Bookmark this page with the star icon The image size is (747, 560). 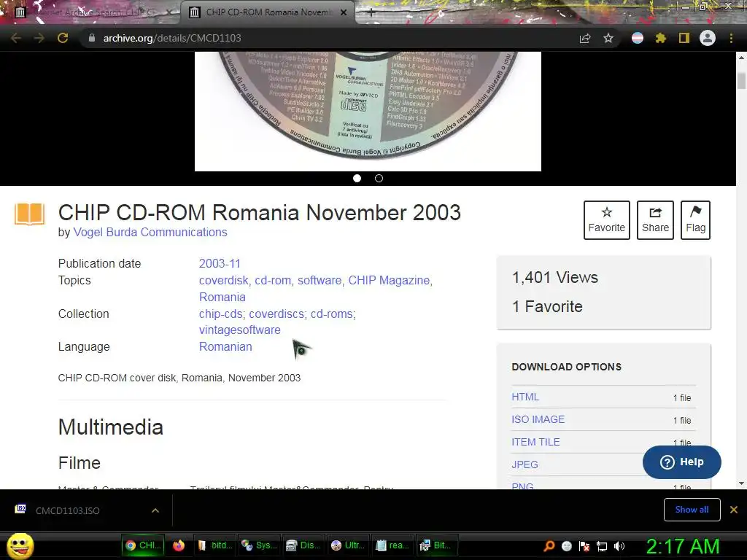608,38
